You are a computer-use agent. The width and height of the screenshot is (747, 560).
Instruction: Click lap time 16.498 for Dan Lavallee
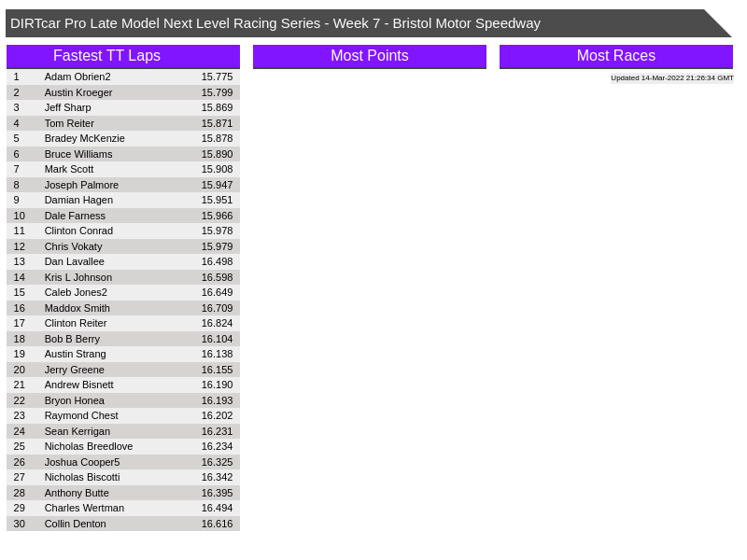point(217,261)
